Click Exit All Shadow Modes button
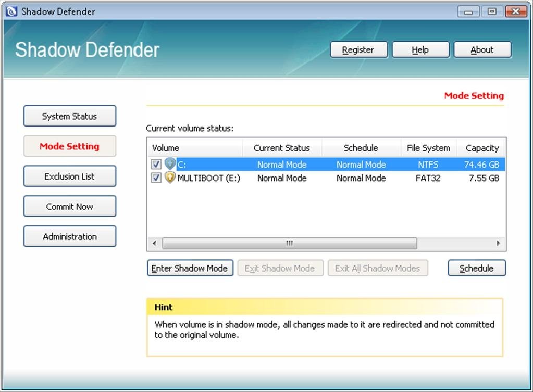Screen dimensions: 533x392 (x=378, y=268)
